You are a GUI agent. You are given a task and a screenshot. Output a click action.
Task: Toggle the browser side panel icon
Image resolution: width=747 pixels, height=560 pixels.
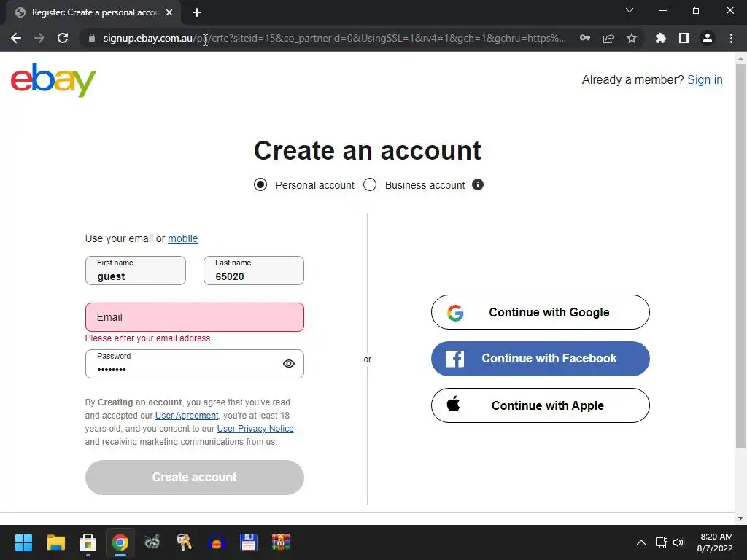tap(684, 38)
